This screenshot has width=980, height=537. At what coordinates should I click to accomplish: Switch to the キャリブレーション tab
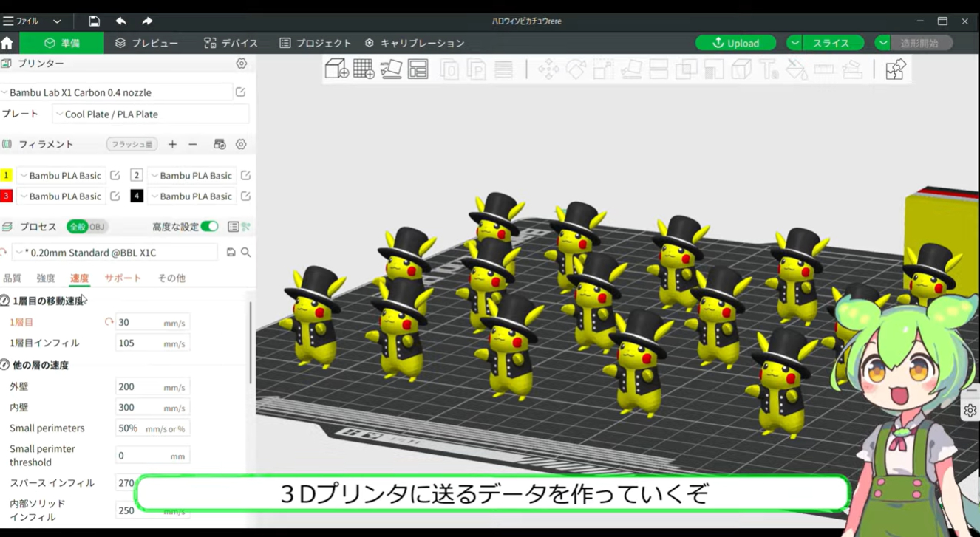(415, 43)
